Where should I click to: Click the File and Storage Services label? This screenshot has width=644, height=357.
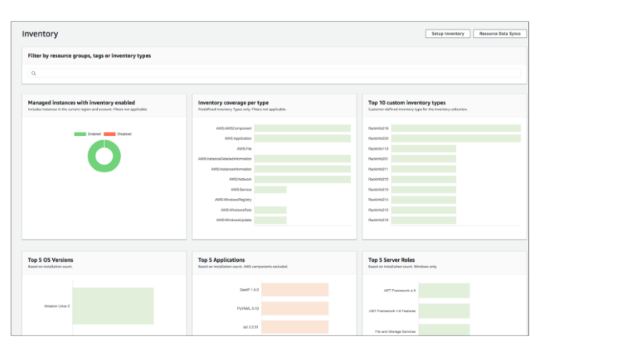click(395, 331)
